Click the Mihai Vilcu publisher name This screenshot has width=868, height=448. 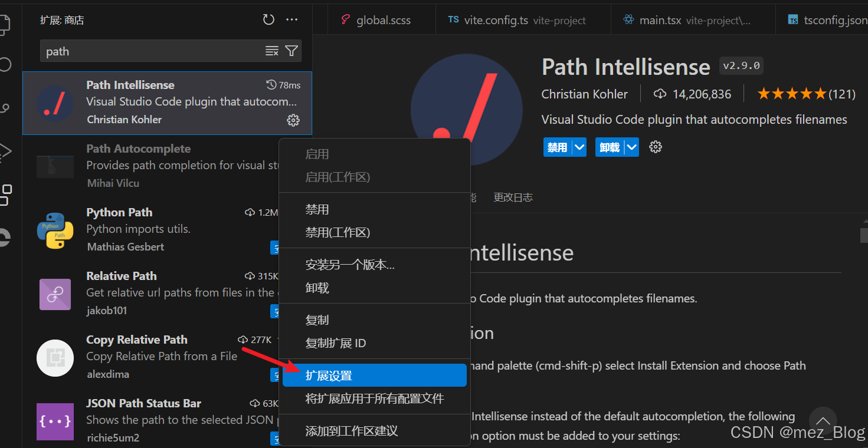pos(113,183)
